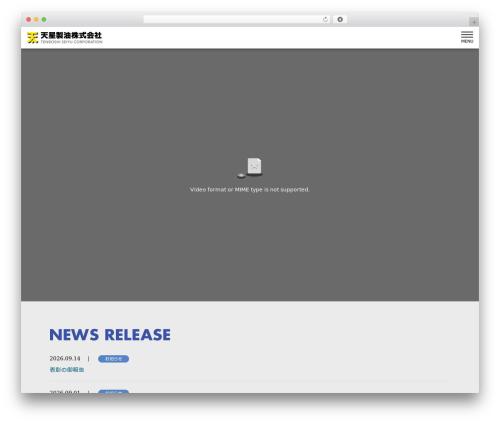Click the round icon button beside the address bar
Screen dimensions: 500x423
(x=340, y=20)
